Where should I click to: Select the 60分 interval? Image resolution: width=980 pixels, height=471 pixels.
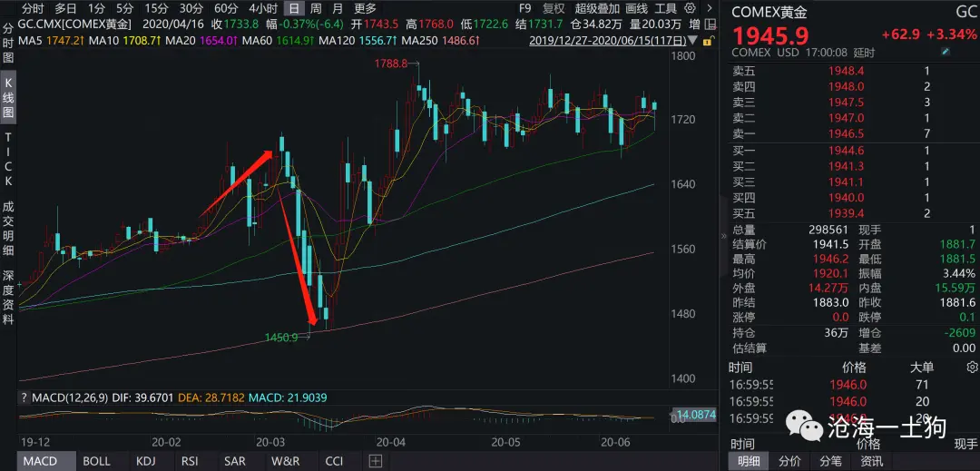click(226, 9)
